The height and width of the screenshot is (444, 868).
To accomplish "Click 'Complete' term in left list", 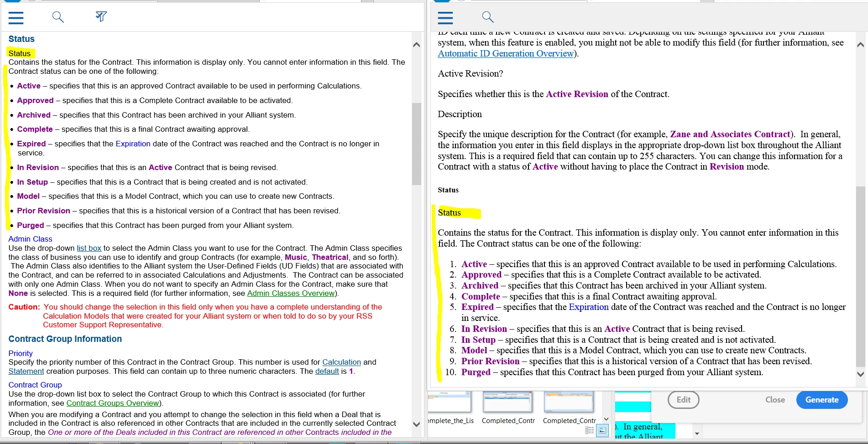I will click(x=35, y=129).
